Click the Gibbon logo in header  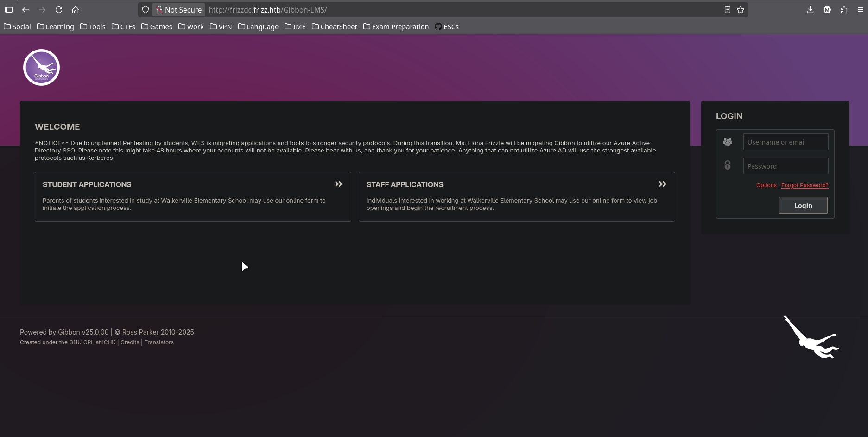click(42, 68)
